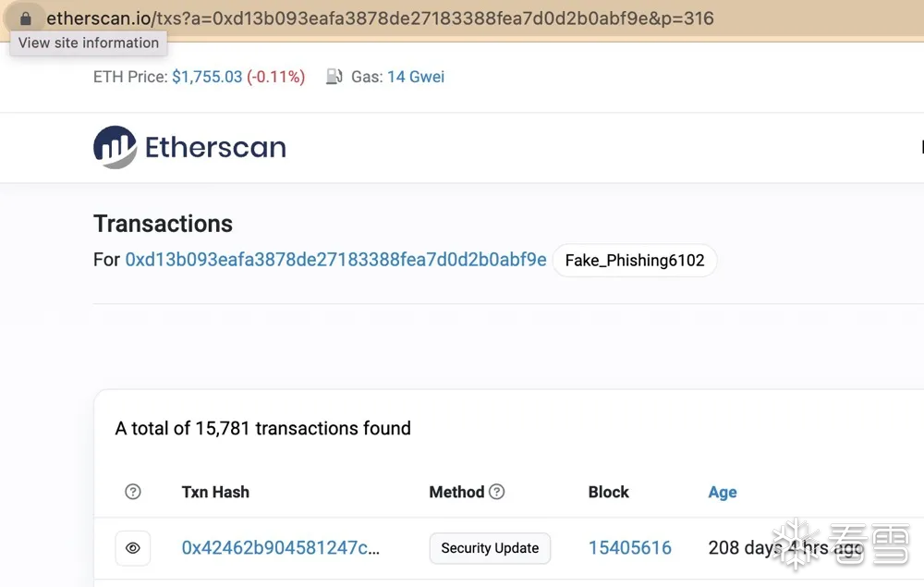The image size is (924, 587).
Task: Click the Security Update method badge
Action: point(490,548)
